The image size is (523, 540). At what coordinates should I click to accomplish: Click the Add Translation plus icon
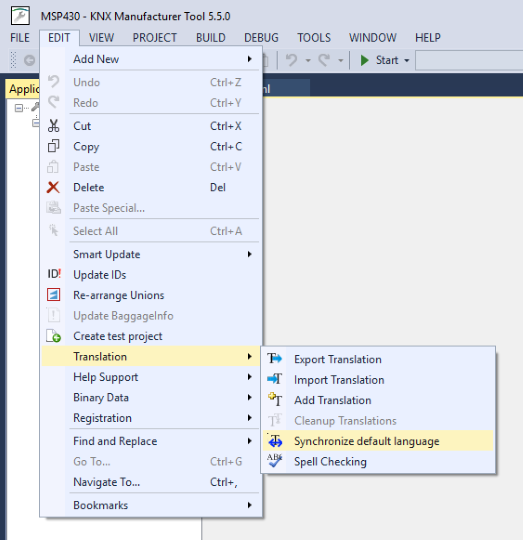(275, 399)
